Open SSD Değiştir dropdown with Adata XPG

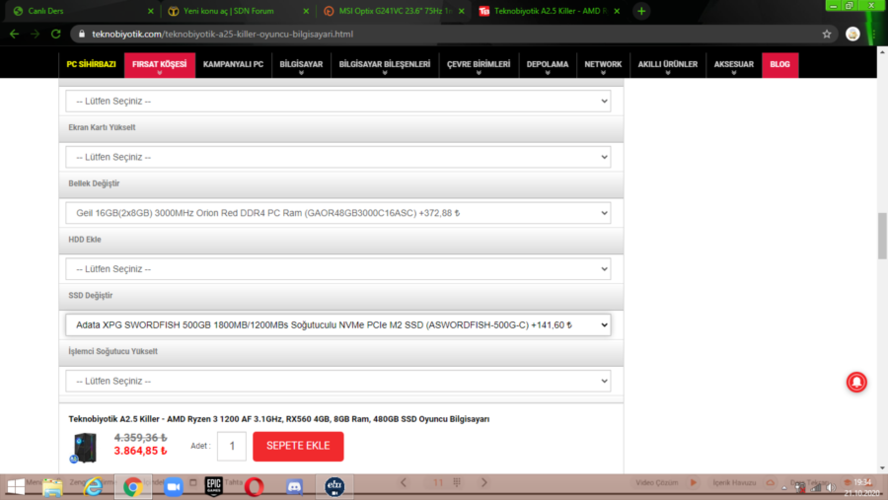click(338, 325)
